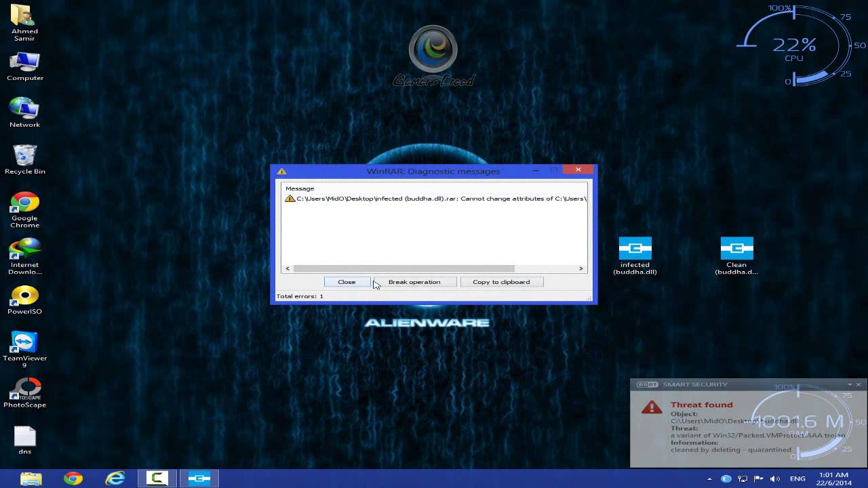Open Internet Download Manager desktop shortcut
This screenshot has width=868, height=488.
pos(24,257)
